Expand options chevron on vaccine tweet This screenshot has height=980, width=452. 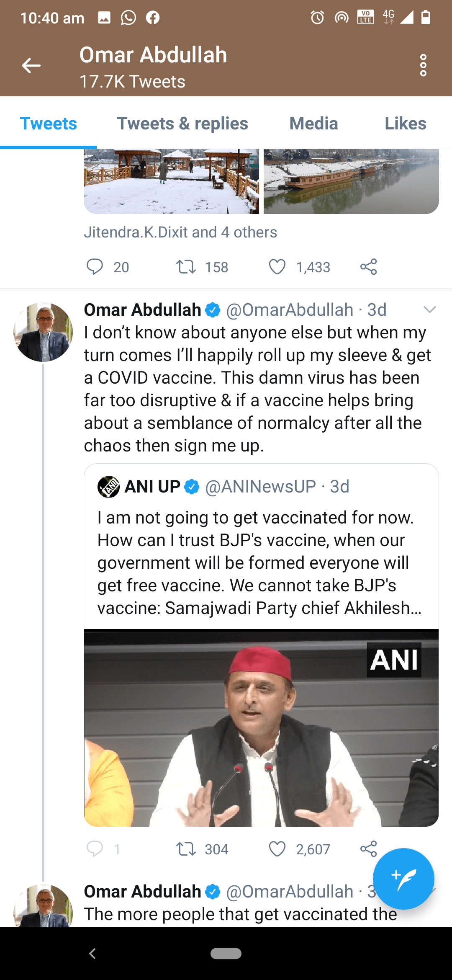[x=429, y=309]
